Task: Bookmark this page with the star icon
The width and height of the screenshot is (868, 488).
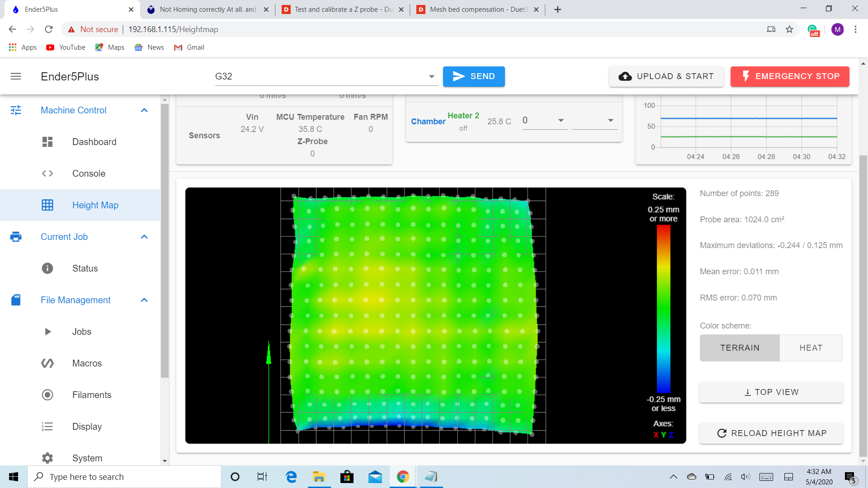Action: point(789,29)
